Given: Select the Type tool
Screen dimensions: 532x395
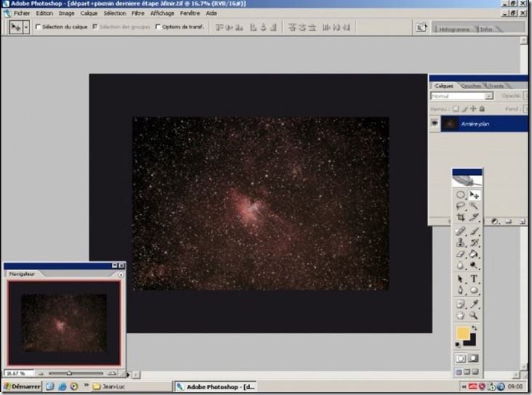Looking at the screenshot, I should pyautogui.click(x=474, y=279).
